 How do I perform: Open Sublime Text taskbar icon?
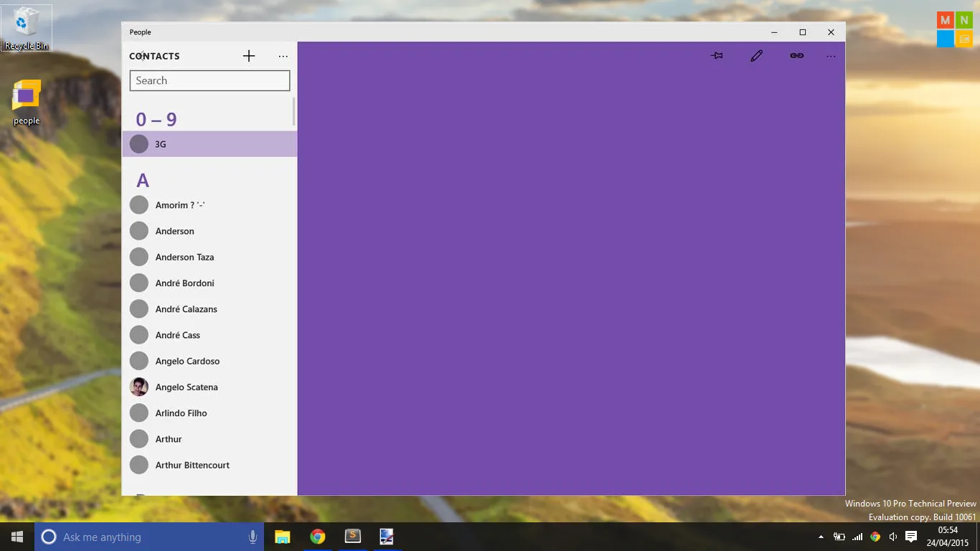click(352, 537)
